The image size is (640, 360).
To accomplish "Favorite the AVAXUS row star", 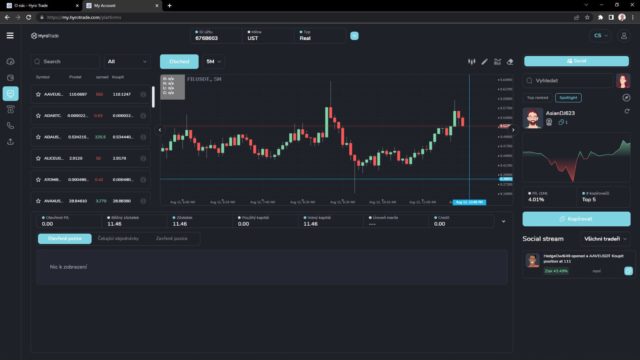I will point(38,201).
